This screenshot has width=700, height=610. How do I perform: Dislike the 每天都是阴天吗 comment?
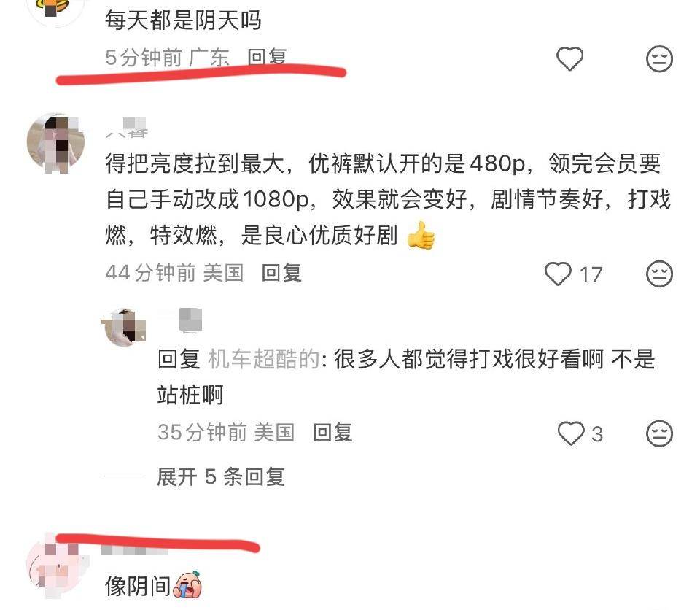pos(659,58)
